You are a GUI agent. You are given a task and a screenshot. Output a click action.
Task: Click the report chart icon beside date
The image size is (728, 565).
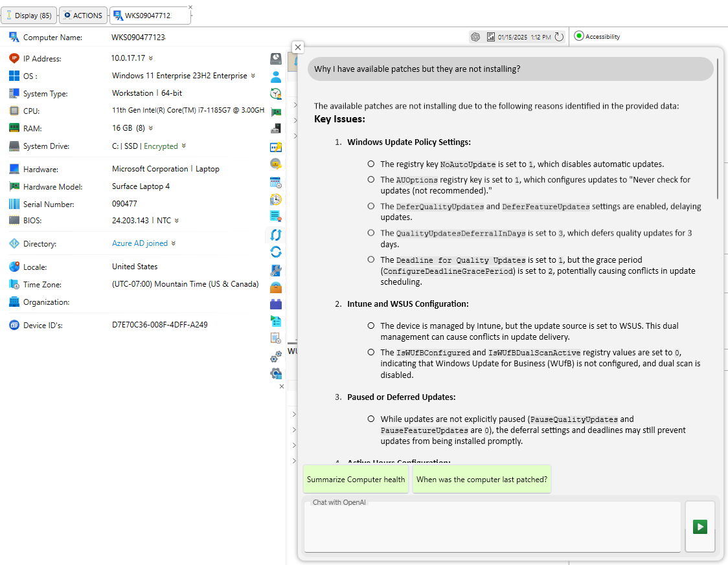[x=490, y=37]
